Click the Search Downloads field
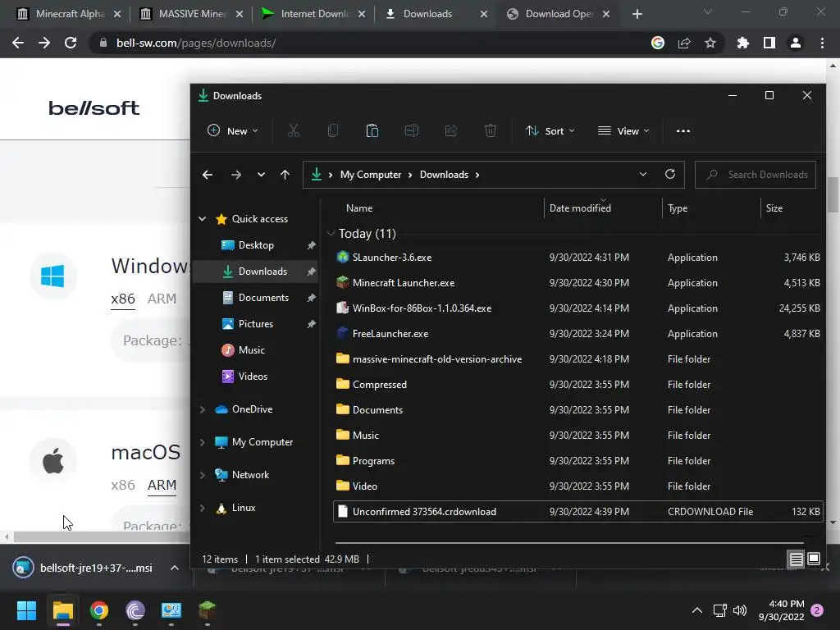Image resolution: width=840 pixels, height=630 pixels. pyautogui.click(x=756, y=175)
